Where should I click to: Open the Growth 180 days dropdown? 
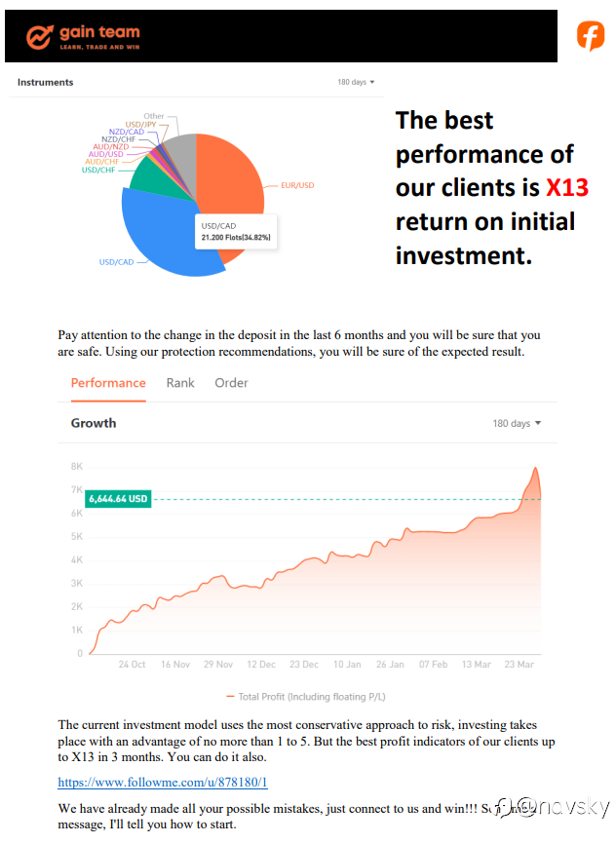pyautogui.click(x=517, y=424)
